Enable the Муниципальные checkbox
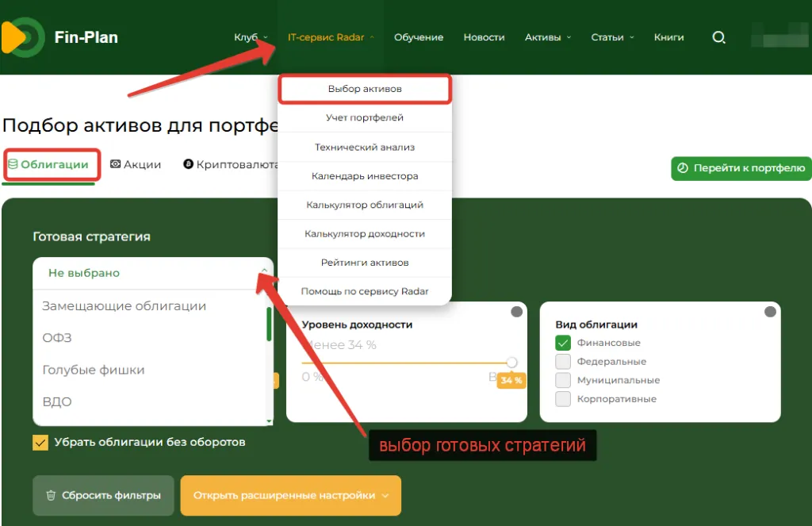 (564, 380)
